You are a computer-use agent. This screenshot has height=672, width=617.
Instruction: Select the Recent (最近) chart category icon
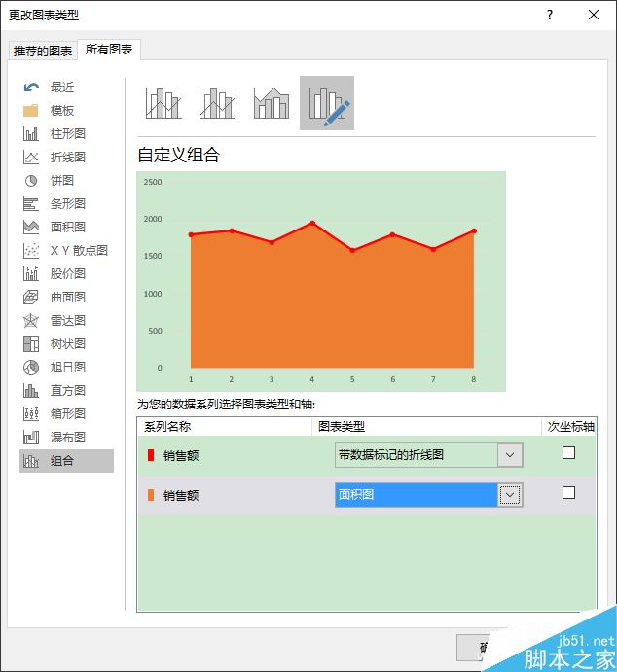click(x=31, y=88)
